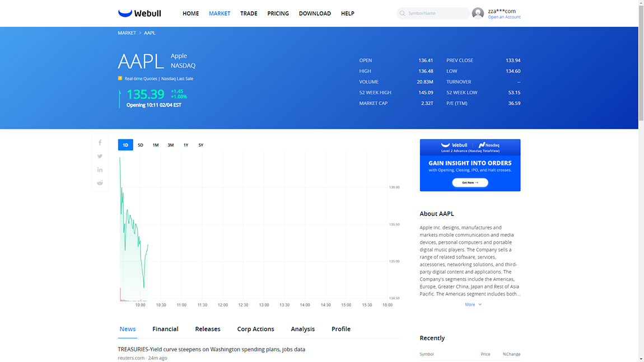Click the LOW value 134.60
This screenshot has width=644, height=362.
(513, 71)
